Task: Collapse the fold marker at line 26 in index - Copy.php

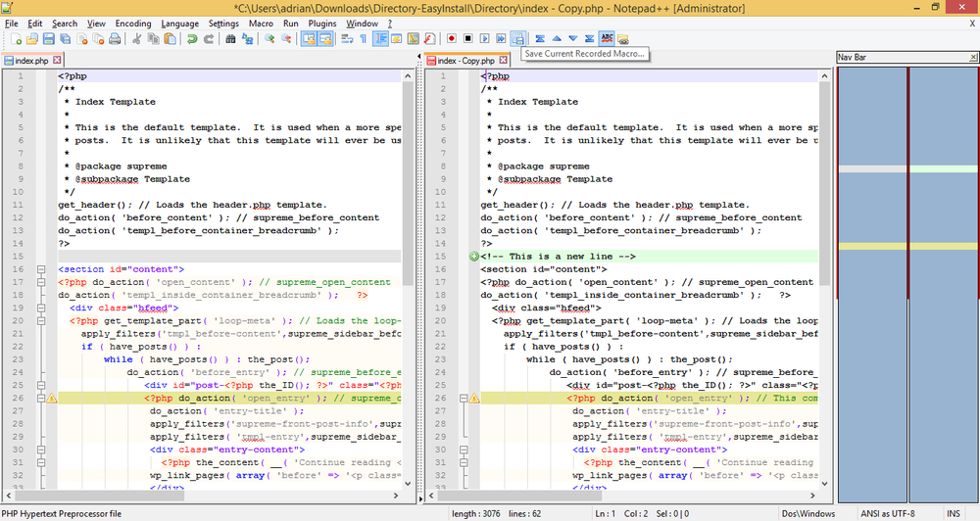Action: 464,398
